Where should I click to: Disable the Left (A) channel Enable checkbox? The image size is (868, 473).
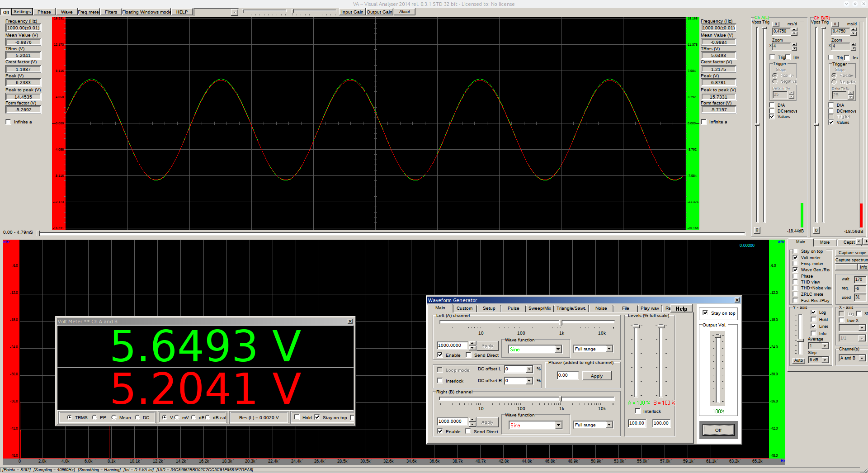click(440, 355)
